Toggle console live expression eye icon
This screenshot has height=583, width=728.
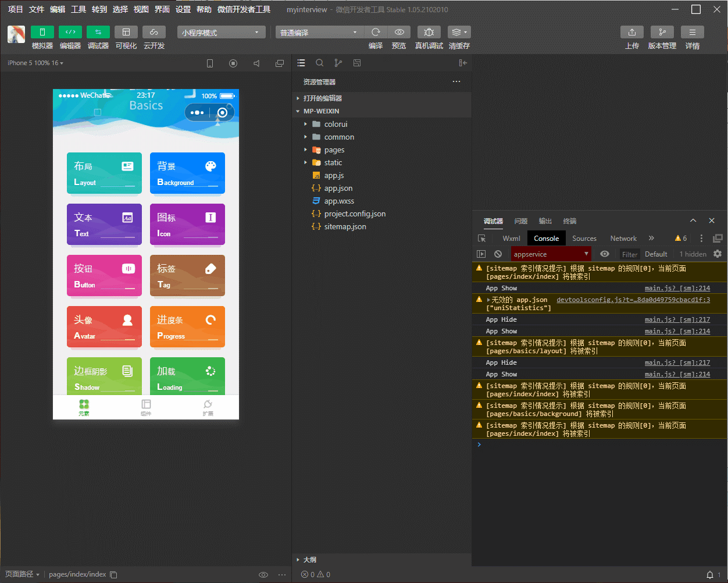(x=605, y=254)
